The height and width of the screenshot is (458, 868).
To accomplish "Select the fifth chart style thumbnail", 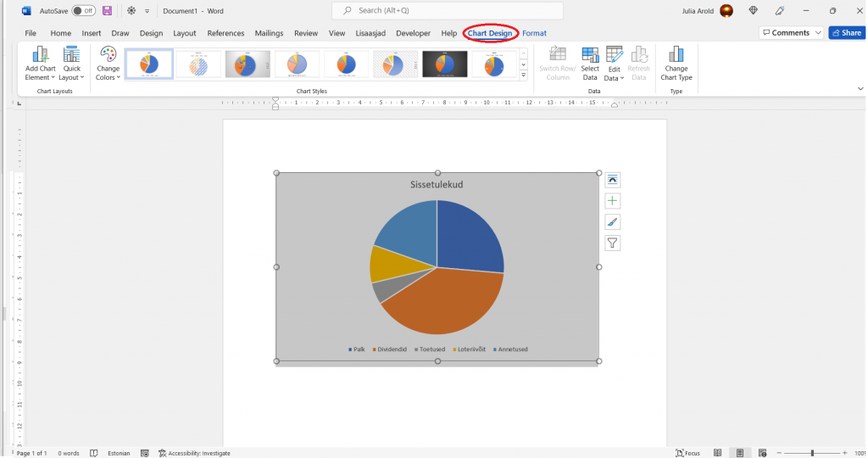I will click(346, 64).
